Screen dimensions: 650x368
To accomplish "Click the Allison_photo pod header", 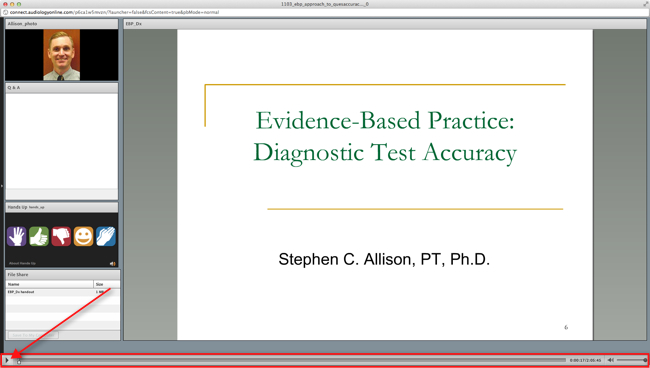I will point(61,24).
